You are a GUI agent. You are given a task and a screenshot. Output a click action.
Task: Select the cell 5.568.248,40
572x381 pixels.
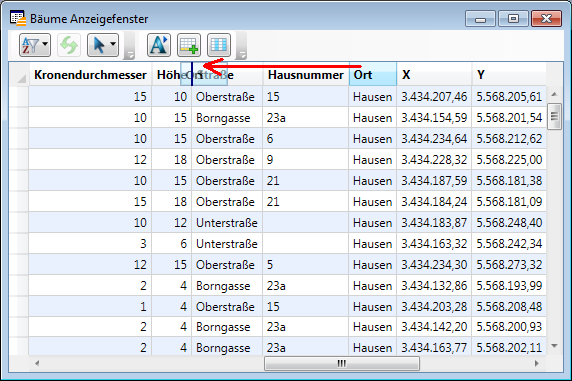tap(509, 223)
